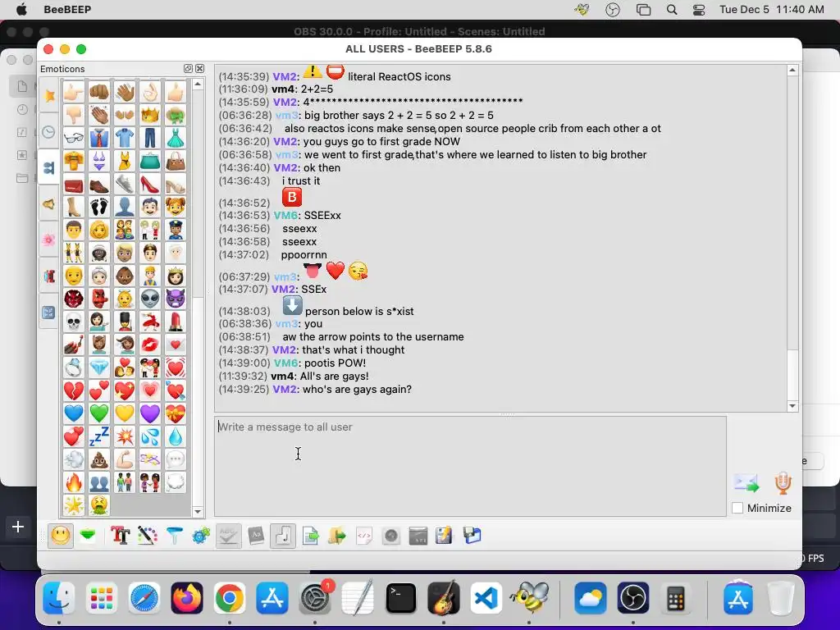
Task: Insert the purple devil face emoticon
Action: (176, 299)
